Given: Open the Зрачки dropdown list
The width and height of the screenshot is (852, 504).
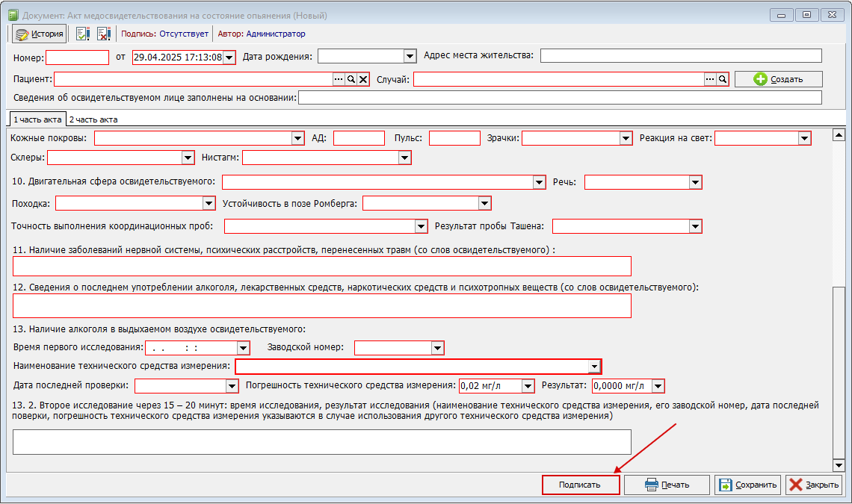Looking at the screenshot, I should tap(626, 138).
